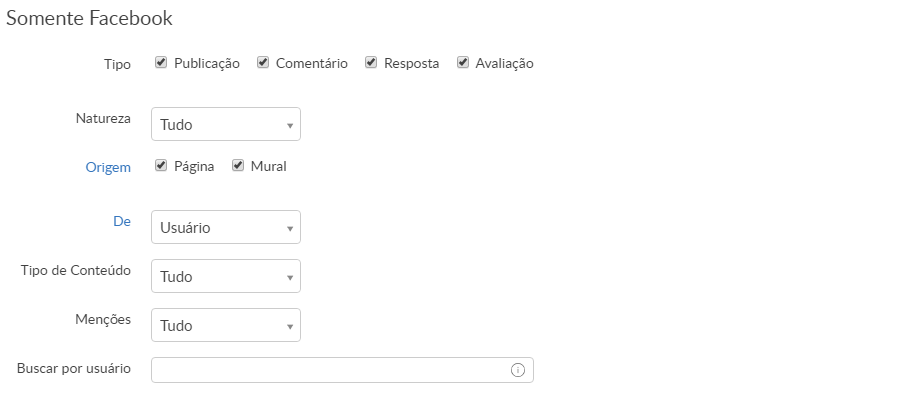Open the Natureza dropdown

click(225, 125)
